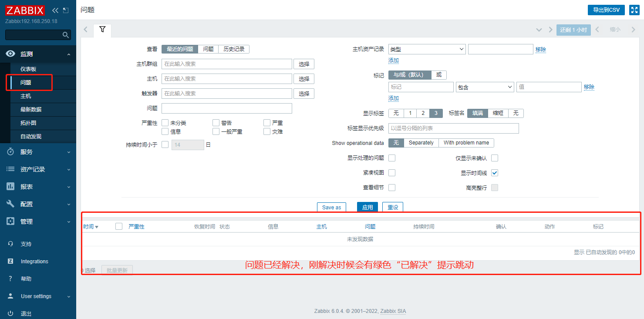Collapse the 监测 menu section

click(x=68, y=54)
